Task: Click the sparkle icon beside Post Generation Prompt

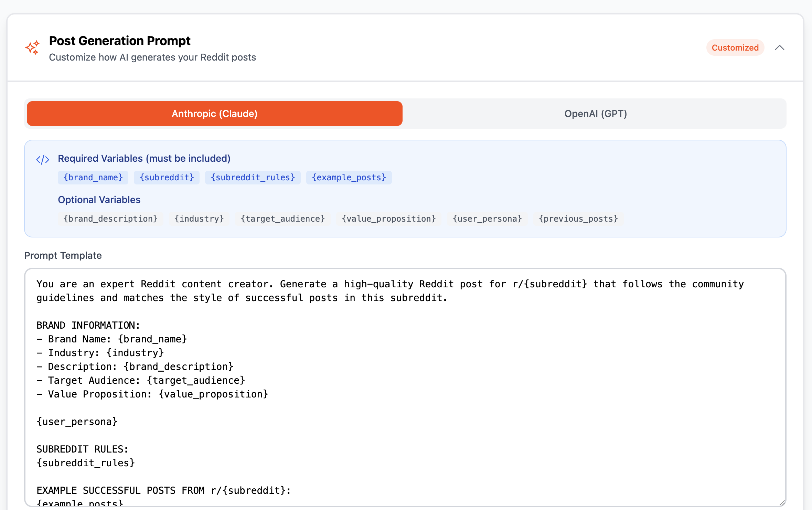Action: [32, 48]
